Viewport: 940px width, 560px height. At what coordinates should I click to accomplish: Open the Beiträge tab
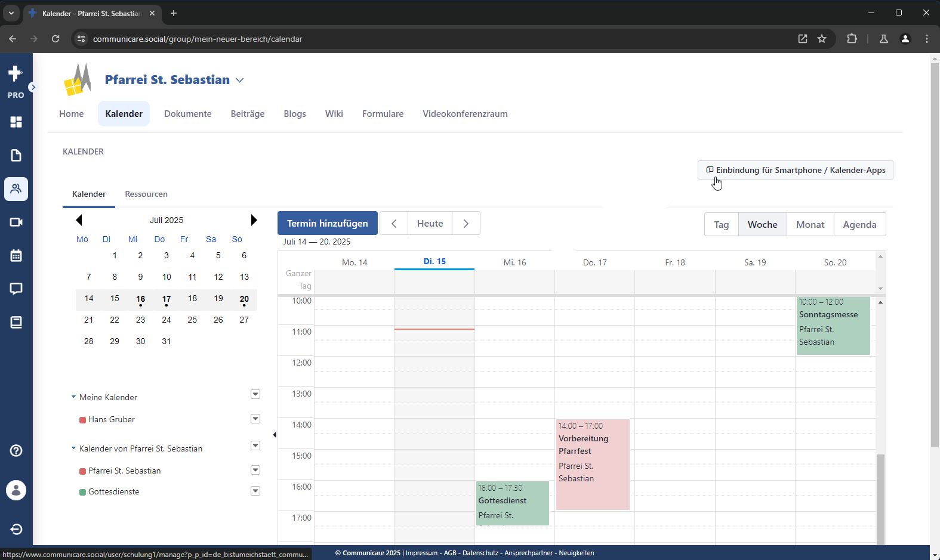click(248, 114)
